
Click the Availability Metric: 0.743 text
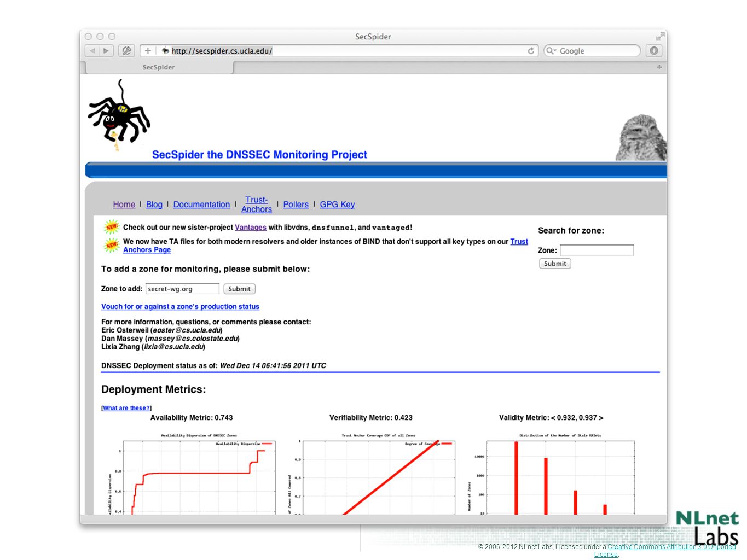click(x=192, y=418)
